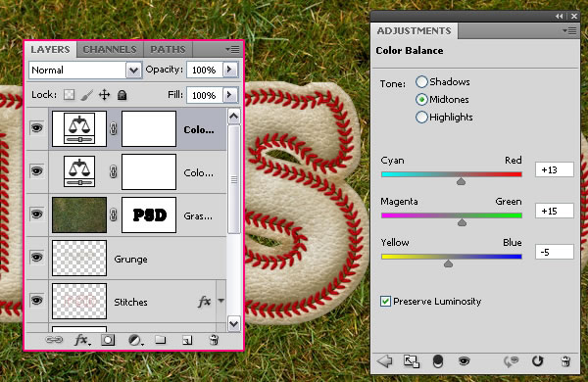Open the Opacity slider arrow
This screenshot has width=588, height=382.
point(230,70)
